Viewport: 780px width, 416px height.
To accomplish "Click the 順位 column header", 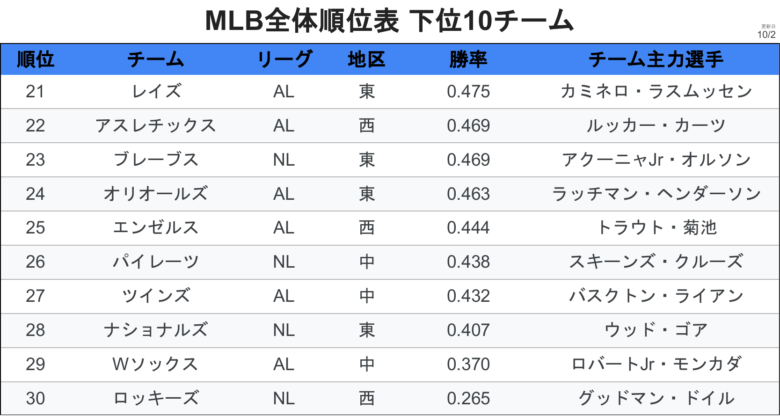I will 36,59.
